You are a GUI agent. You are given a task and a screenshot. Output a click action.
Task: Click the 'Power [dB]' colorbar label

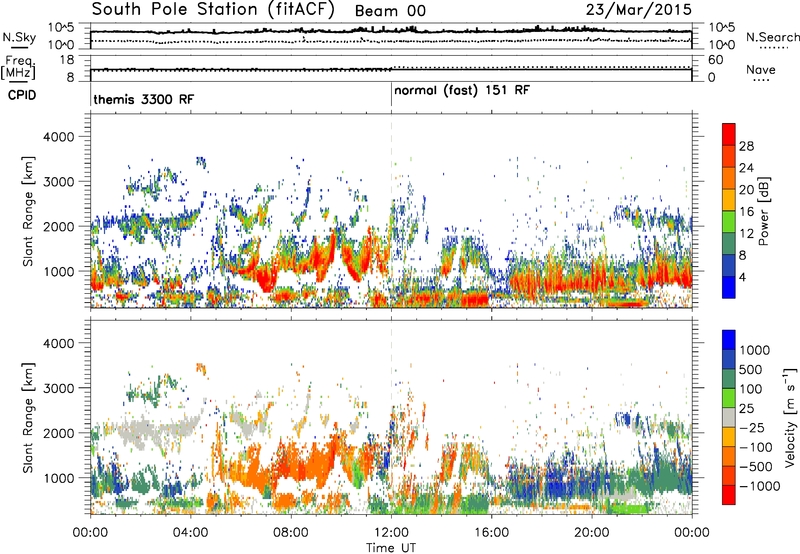pos(764,211)
